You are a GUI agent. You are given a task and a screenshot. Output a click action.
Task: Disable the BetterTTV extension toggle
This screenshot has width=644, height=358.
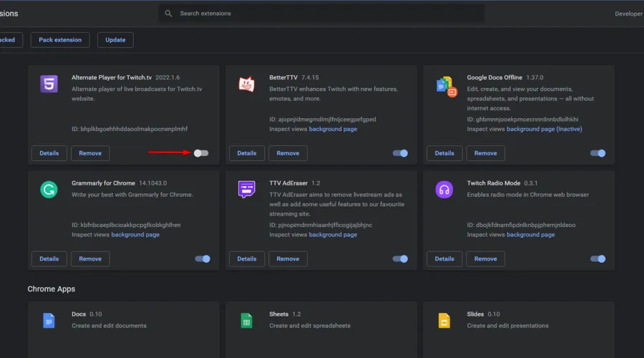pos(400,153)
